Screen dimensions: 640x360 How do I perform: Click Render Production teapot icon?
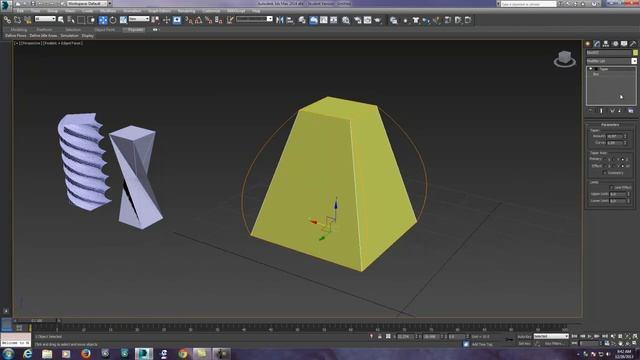(x=378, y=20)
